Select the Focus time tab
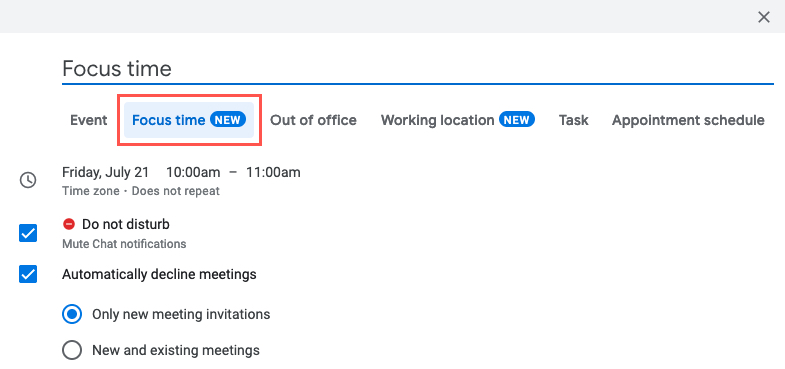Screen dimensions: 785x369 [189, 120]
